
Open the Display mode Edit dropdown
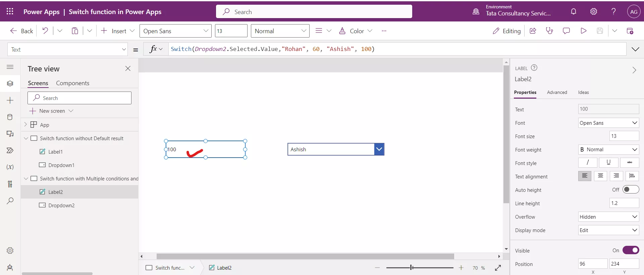608,230
